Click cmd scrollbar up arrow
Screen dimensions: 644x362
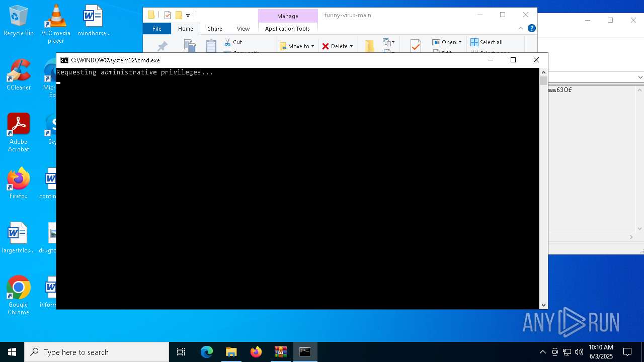[543, 72]
